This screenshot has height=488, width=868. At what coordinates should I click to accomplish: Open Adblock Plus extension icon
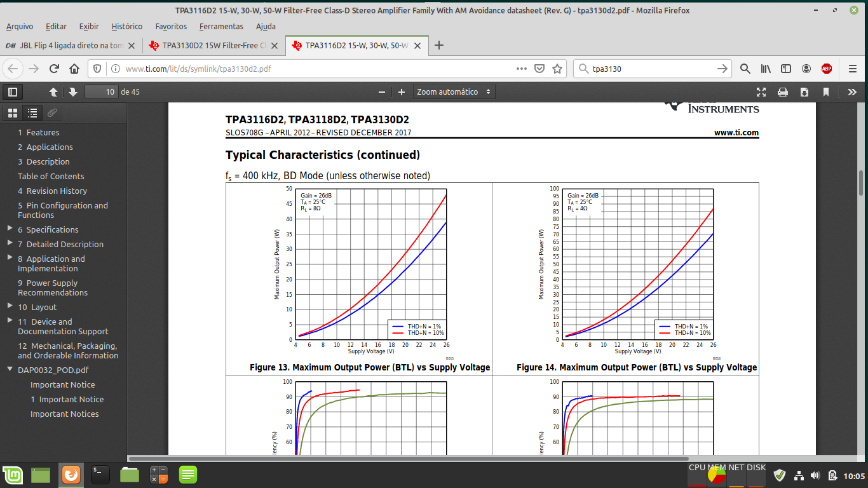tap(827, 69)
